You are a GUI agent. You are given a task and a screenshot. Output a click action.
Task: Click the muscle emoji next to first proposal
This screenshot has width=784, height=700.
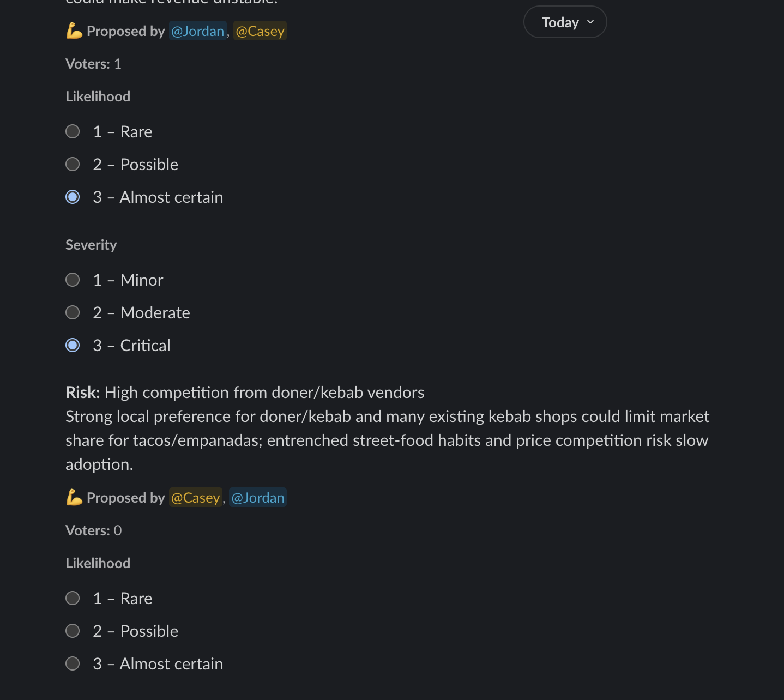click(74, 31)
